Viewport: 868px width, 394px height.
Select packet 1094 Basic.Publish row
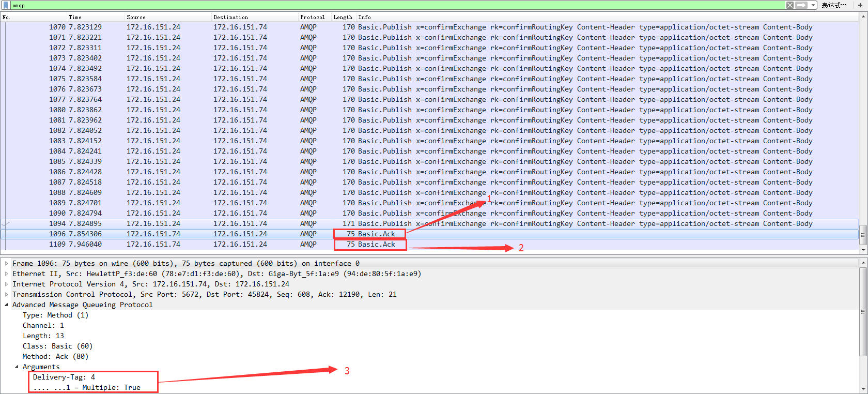pos(429,223)
